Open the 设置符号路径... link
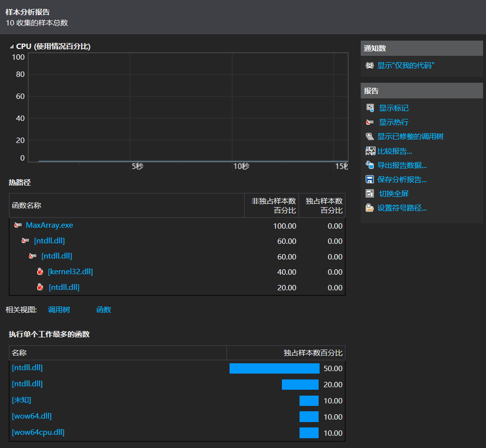The image size is (486, 448). click(x=402, y=208)
